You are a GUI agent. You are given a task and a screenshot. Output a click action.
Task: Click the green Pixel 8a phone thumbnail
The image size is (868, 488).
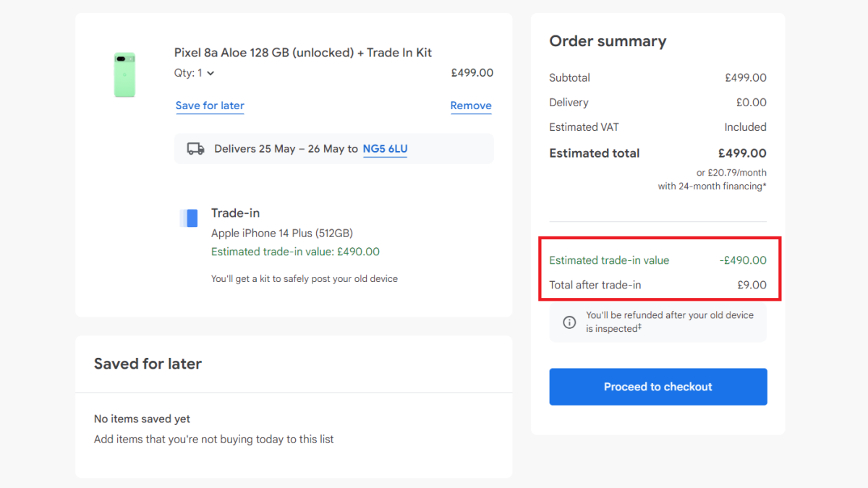(124, 74)
